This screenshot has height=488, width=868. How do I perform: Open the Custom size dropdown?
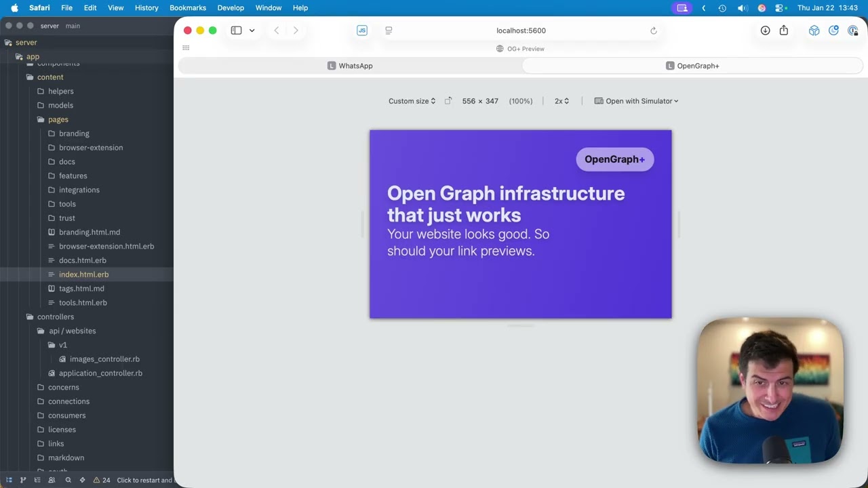pyautogui.click(x=412, y=101)
